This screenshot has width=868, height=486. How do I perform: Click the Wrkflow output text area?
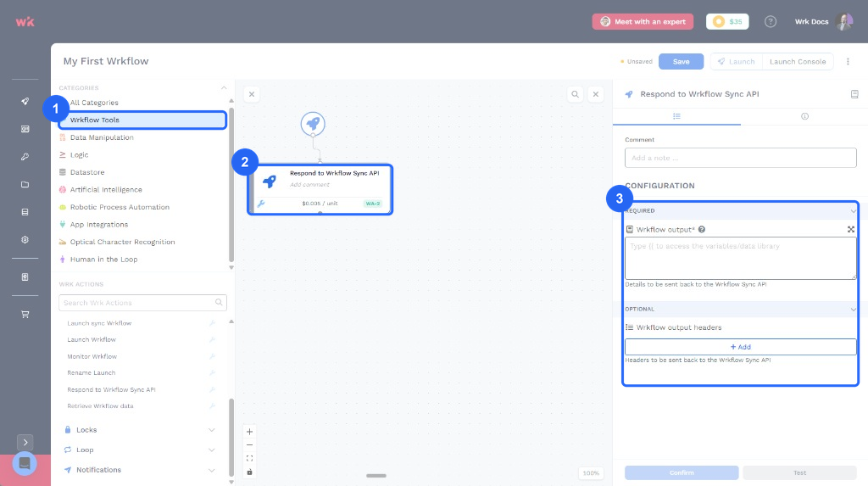[x=741, y=258]
